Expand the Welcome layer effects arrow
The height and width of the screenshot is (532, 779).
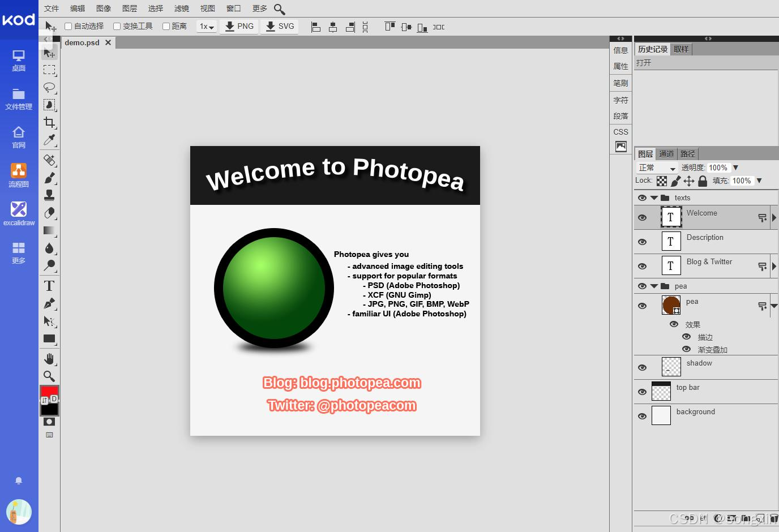click(774, 218)
